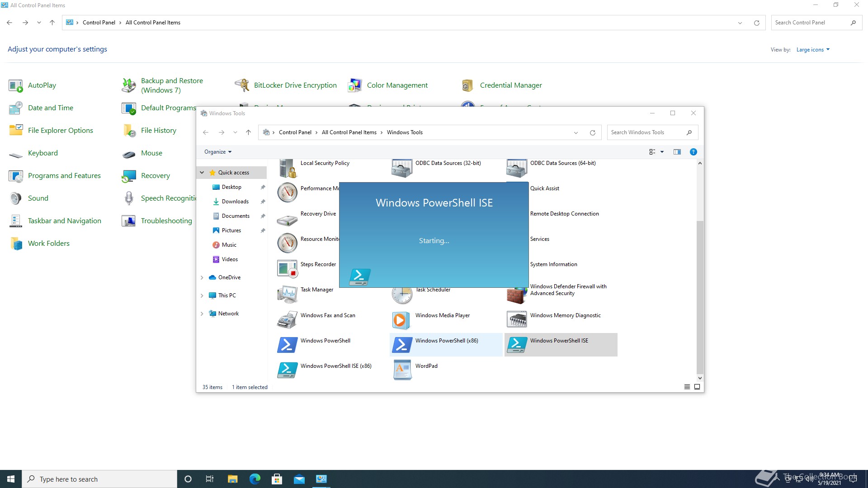Open the AutoPlay control panel icon

[16, 85]
